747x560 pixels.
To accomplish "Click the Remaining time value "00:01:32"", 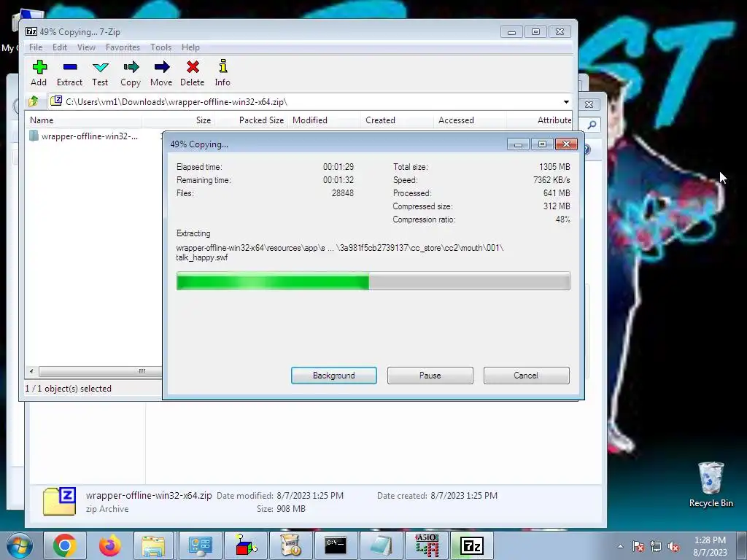I will 338,180.
